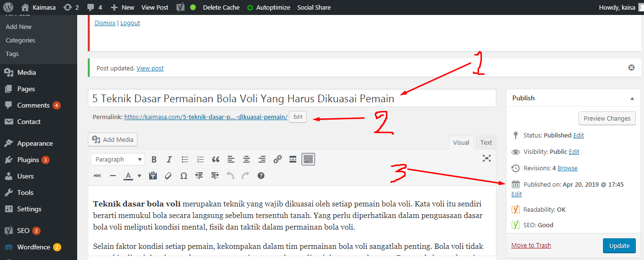Open Tools in the sidebar
644x260 pixels.
pyautogui.click(x=25, y=192)
